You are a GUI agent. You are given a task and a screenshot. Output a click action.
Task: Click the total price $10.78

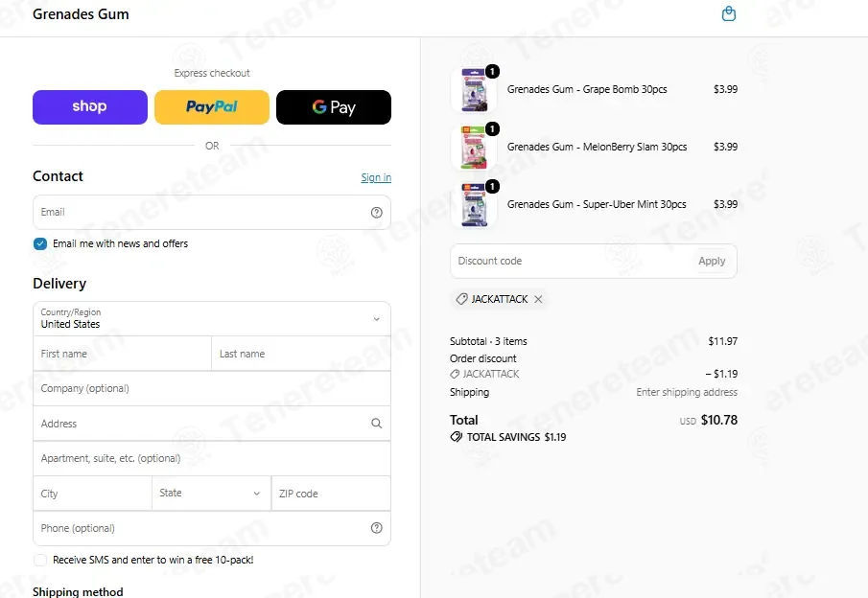pos(719,420)
